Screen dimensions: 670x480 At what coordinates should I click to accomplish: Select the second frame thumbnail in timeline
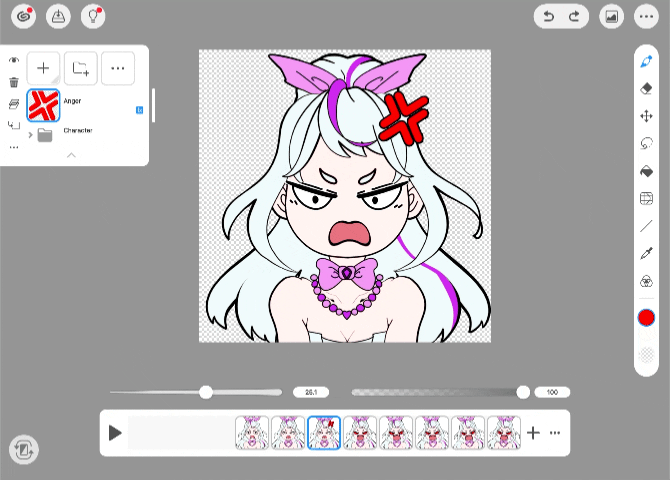(x=288, y=433)
